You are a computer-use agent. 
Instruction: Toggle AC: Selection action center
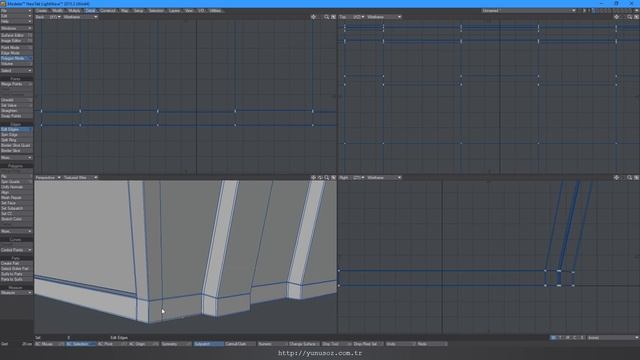coord(81,344)
